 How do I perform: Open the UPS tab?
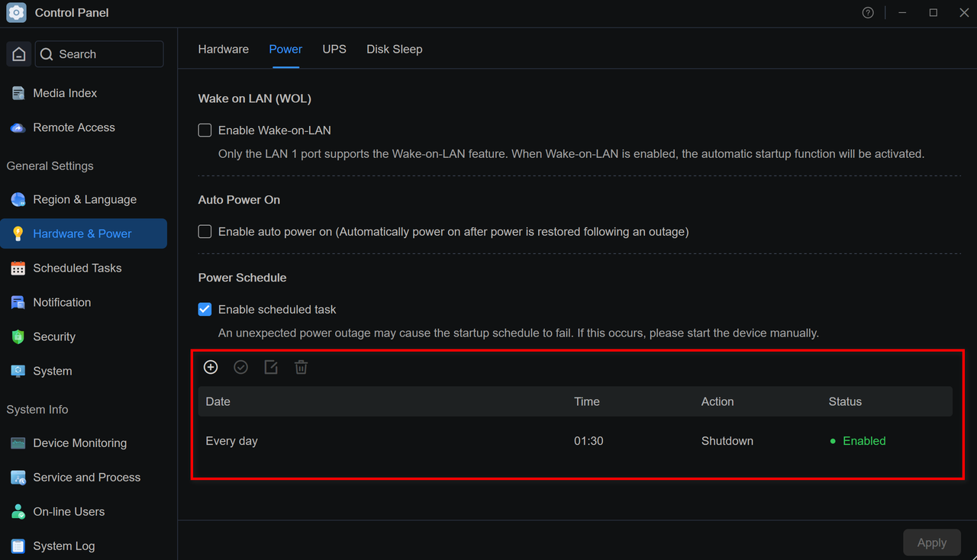[334, 49]
